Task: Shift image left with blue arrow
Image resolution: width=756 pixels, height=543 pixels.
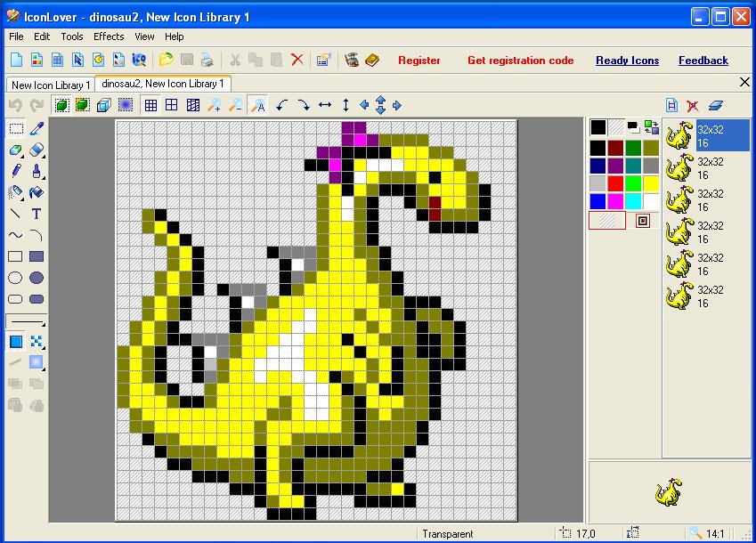Action: coord(364,105)
